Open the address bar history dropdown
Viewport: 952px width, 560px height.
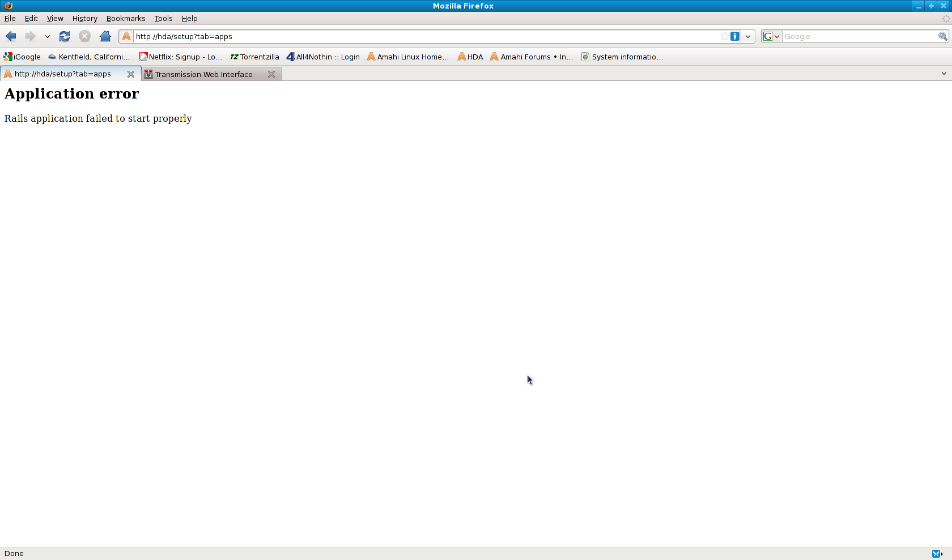pos(748,36)
